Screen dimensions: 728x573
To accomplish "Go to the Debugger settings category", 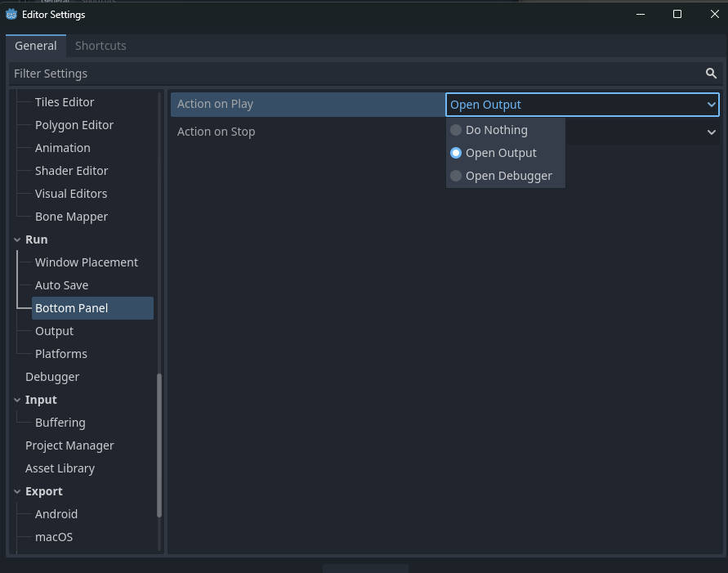I will [52, 377].
